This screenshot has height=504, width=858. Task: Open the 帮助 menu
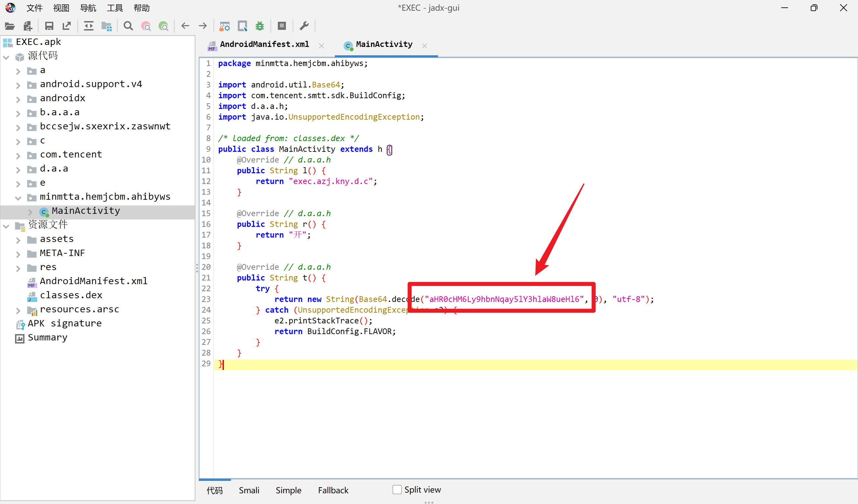coord(142,8)
